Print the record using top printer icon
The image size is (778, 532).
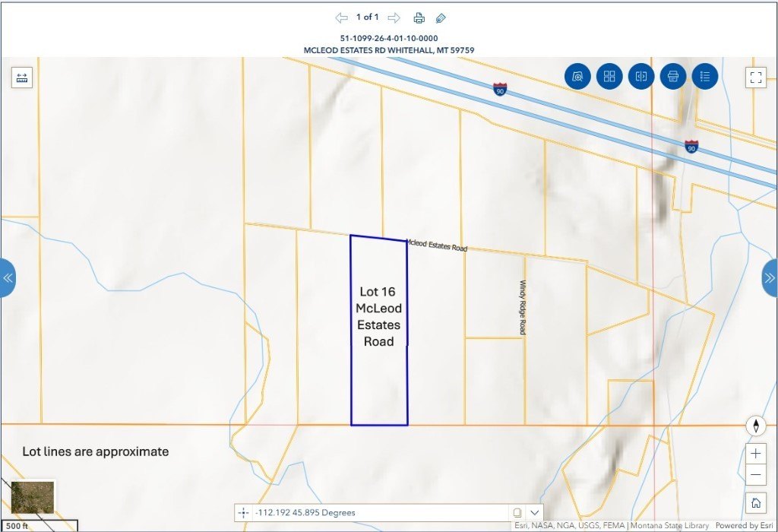click(419, 17)
